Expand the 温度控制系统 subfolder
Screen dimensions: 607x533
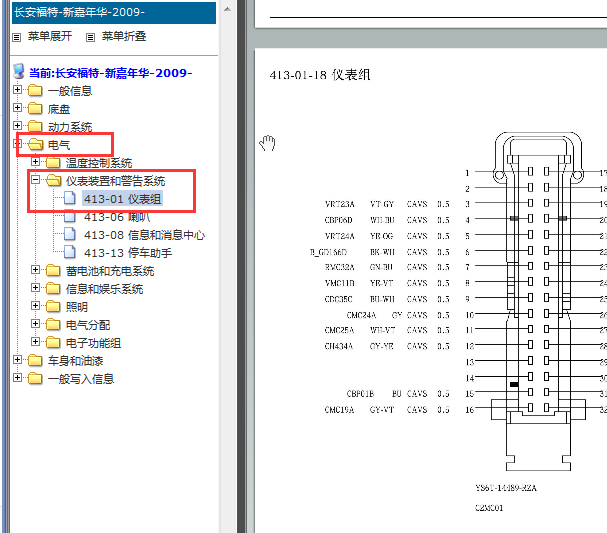(x=35, y=161)
